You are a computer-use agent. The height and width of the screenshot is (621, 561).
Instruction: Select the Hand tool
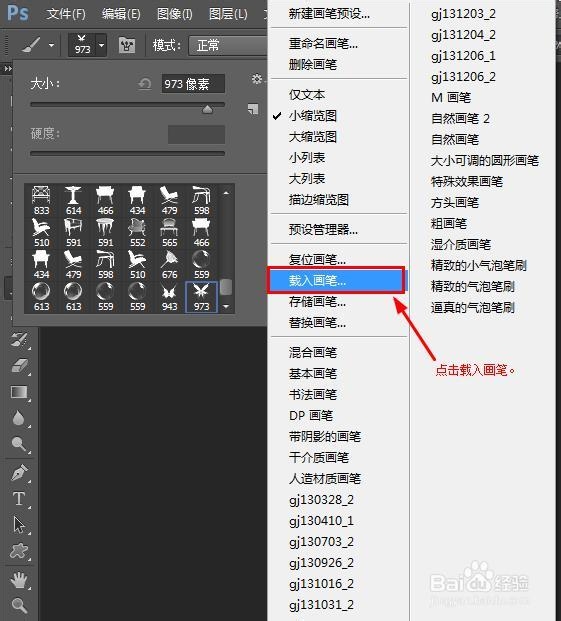coord(19,580)
